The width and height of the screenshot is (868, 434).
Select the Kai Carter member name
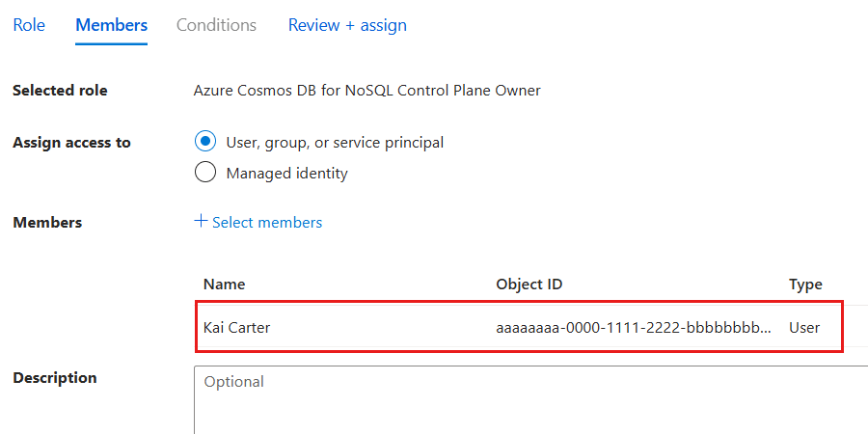[x=237, y=327]
